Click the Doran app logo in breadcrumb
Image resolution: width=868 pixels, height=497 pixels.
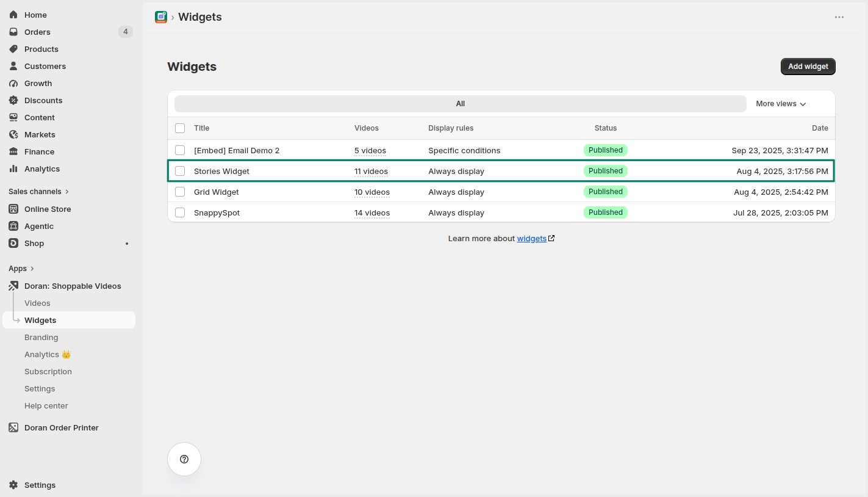tap(161, 17)
